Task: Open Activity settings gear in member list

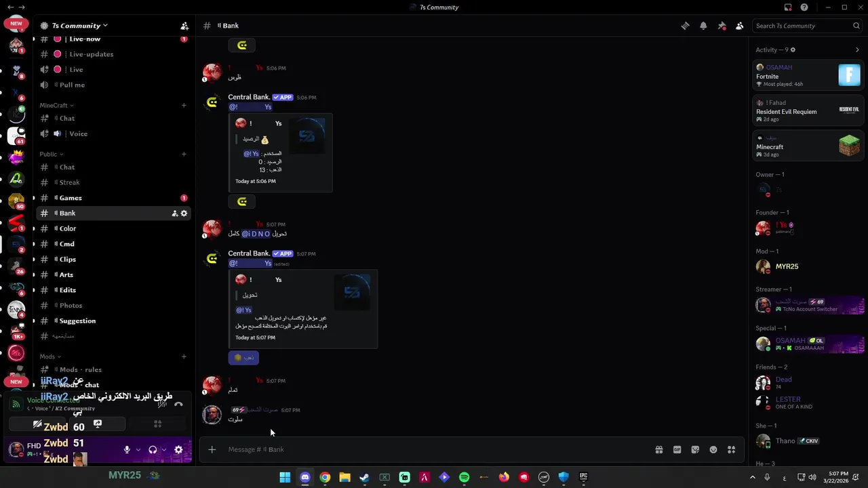Action: pos(793,49)
